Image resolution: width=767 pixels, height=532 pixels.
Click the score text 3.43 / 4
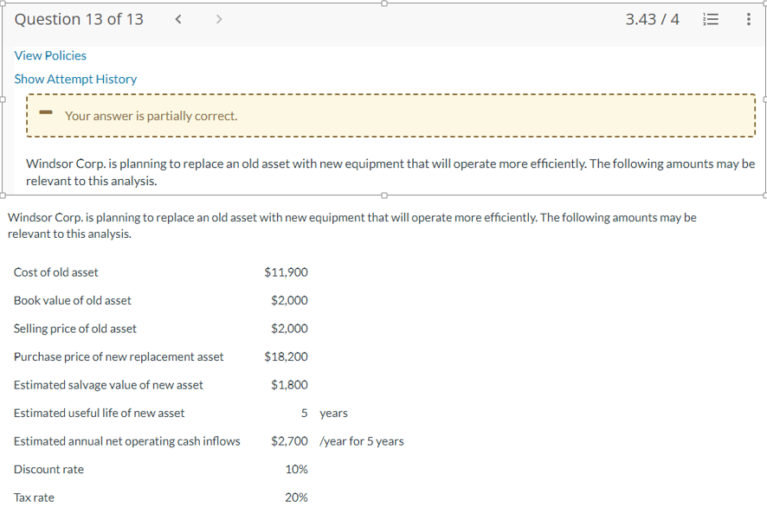click(652, 19)
